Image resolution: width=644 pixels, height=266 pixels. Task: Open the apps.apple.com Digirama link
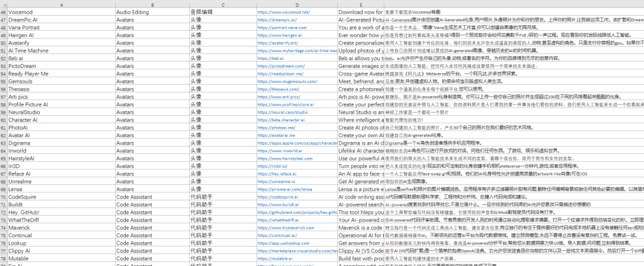coord(297,143)
